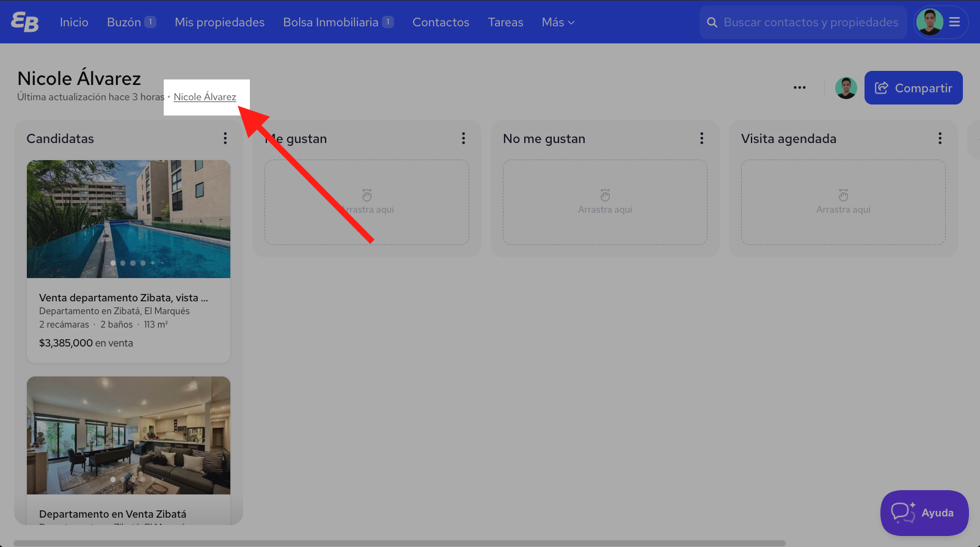Click the EasyBroker EB logo
This screenshot has height=547, width=980.
coord(24,22)
